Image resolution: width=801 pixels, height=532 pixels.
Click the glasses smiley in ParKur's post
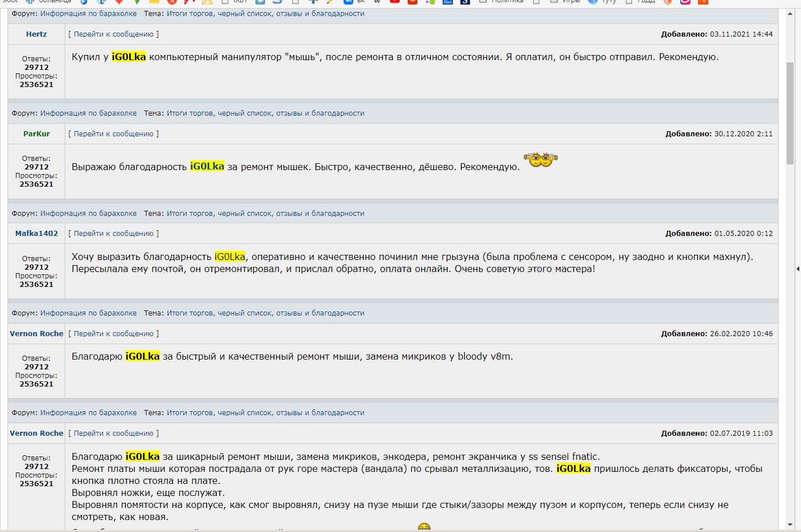(540, 160)
